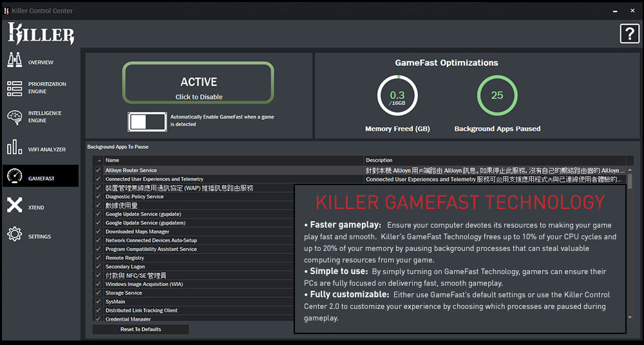The width and height of the screenshot is (644, 345).
Task: Click the list scrollbar up arrow
Action: click(630, 170)
